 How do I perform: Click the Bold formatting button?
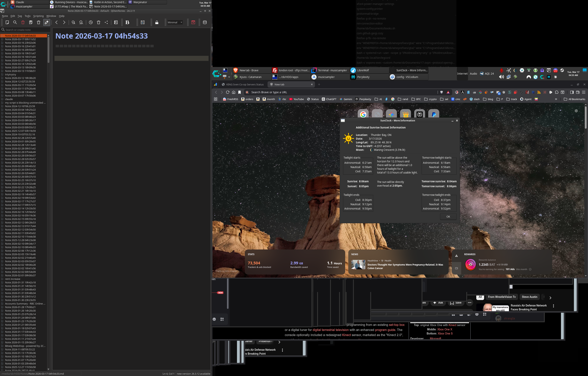pos(127,23)
